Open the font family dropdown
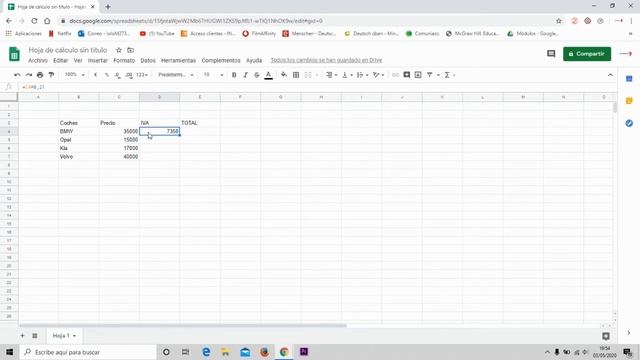This screenshot has height=360, width=640. click(176, 75)
